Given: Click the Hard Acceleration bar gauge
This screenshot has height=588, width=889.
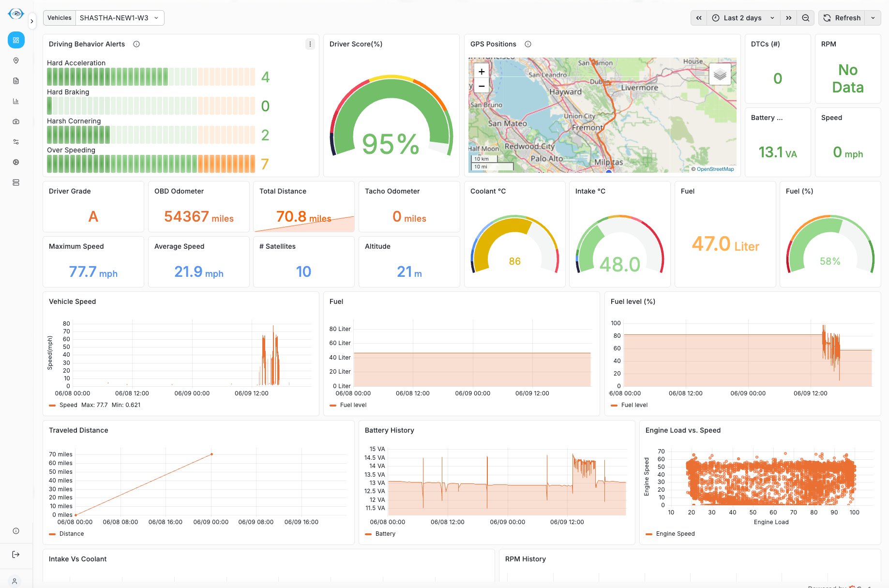Looking at the screenshot, I should 151,77.
